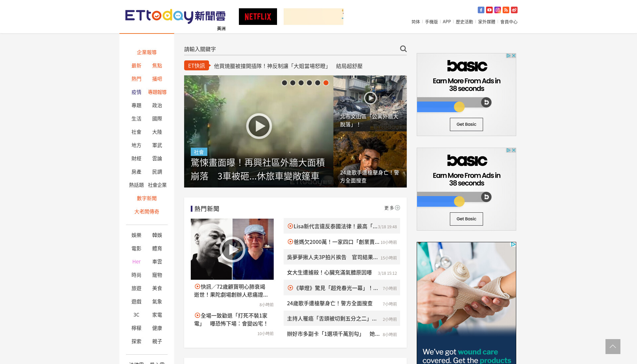Viewport: 637px width, 364px height.
Task: Open the ETtoday Facebook page icon
Action: tap(481, 10)
